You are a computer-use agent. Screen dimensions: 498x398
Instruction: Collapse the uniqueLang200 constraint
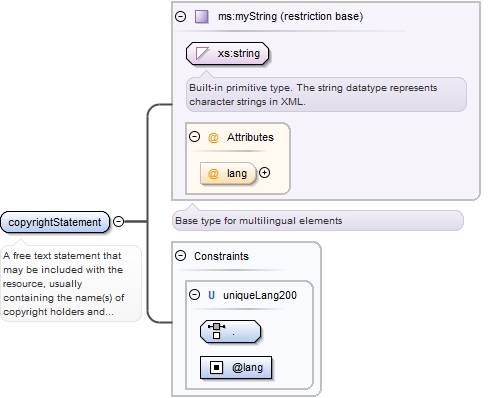click(x=194, y=295)
